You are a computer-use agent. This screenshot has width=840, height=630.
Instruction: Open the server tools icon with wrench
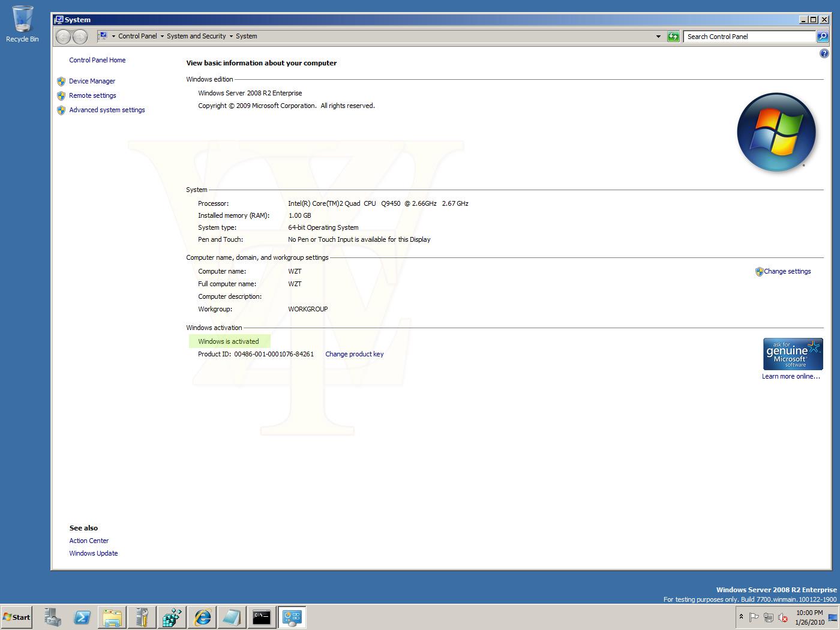coord(142,617)
